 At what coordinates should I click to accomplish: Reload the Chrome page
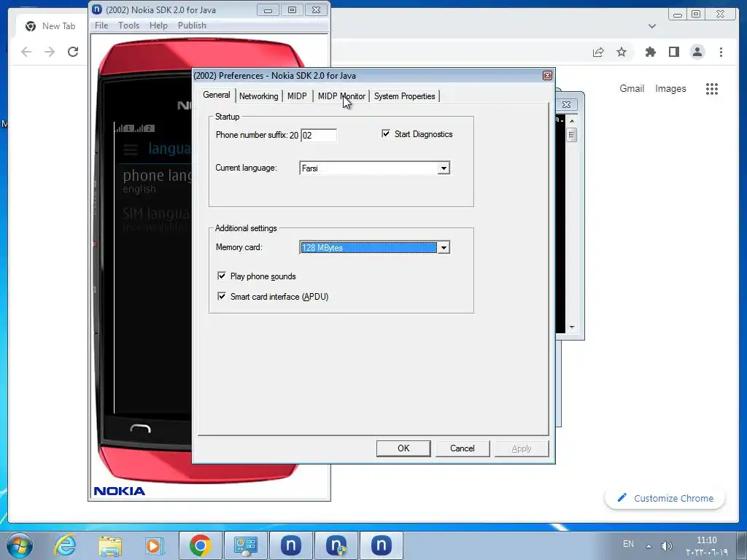[x=73, y=52]
